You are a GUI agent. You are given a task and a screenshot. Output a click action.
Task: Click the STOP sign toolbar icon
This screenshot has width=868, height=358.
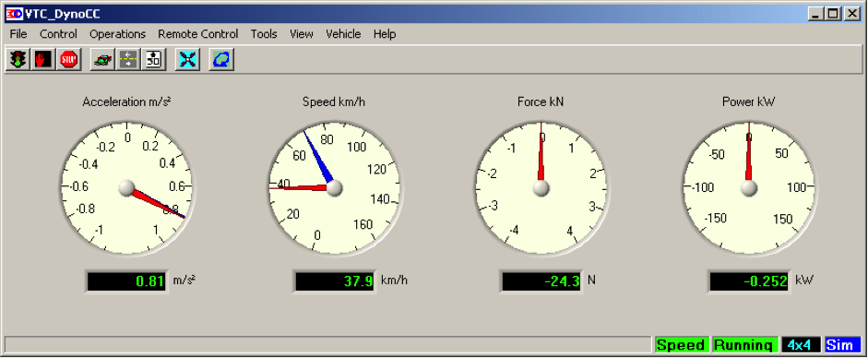pos(68,59)
